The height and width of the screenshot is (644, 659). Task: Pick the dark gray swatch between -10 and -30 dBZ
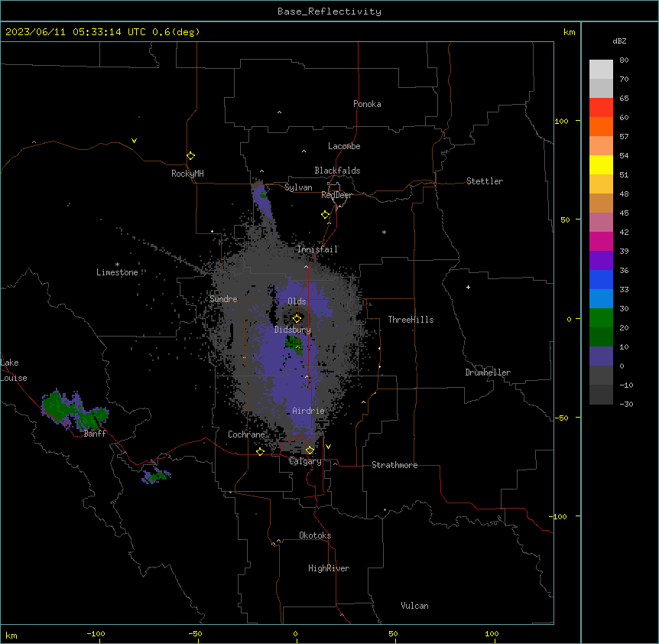click(601, 395)
